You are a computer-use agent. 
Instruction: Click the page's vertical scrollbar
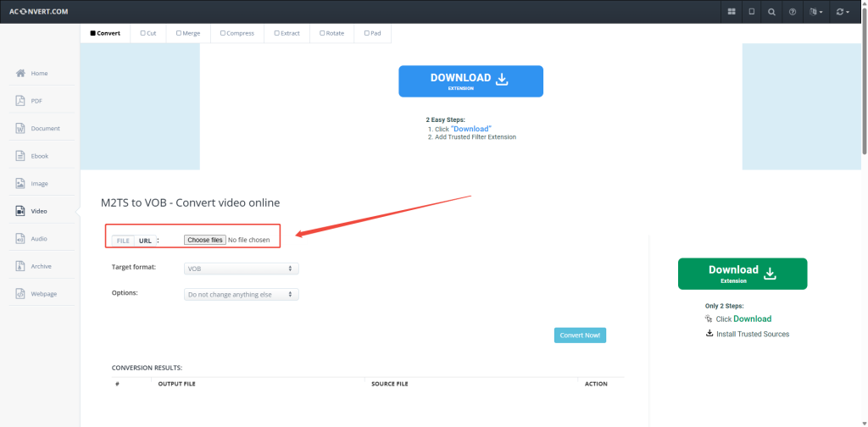click(864, 85)
